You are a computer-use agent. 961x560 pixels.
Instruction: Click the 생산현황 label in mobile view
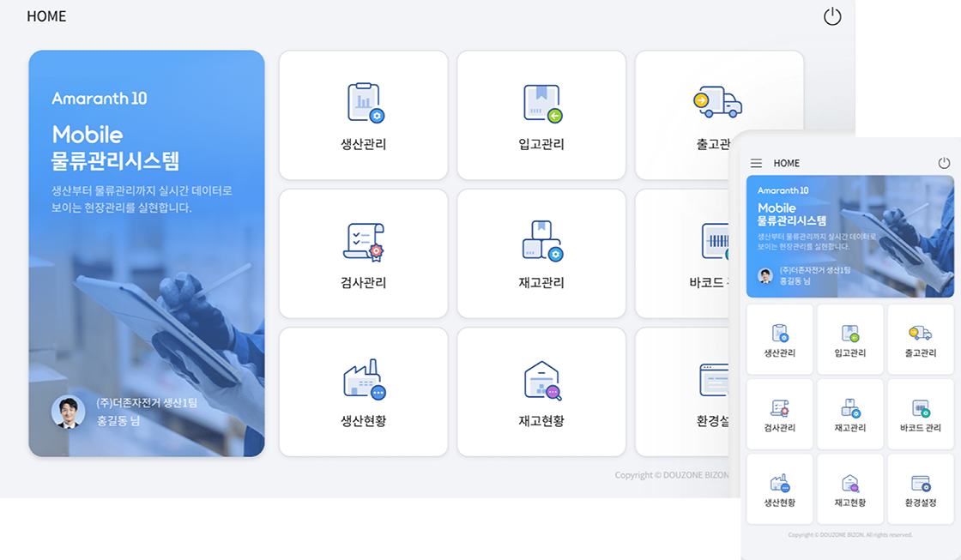tap(780, 503)
